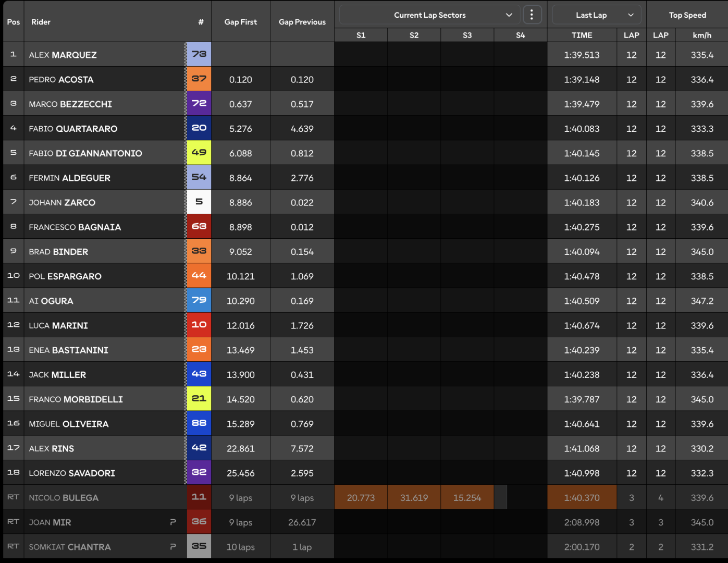The width and height of the screenshot is (728, 563).
Task: Click the S1 sector column header
Action: [x=361, y=35]
